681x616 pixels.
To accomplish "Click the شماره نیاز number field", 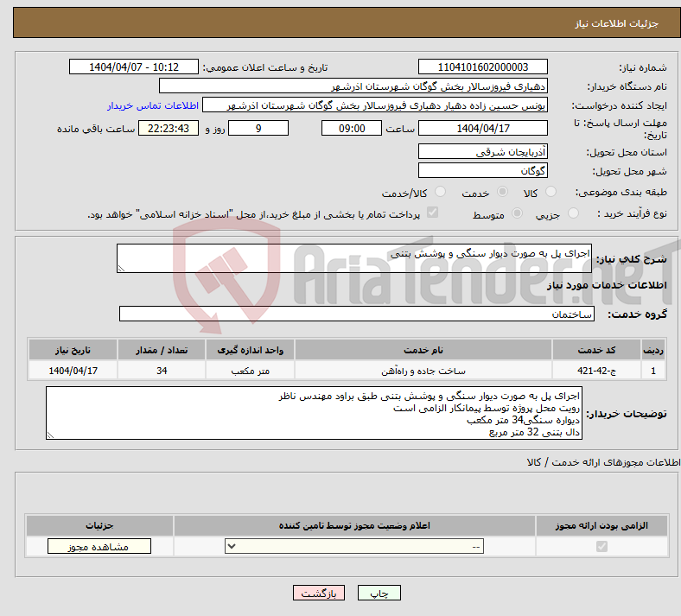I will click(482, 67).
